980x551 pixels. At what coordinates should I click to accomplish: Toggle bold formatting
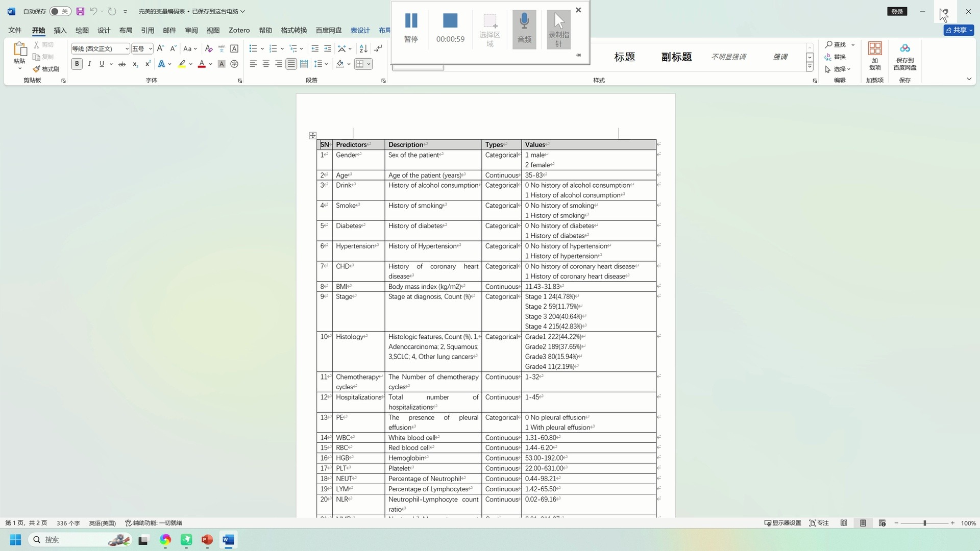77,64
